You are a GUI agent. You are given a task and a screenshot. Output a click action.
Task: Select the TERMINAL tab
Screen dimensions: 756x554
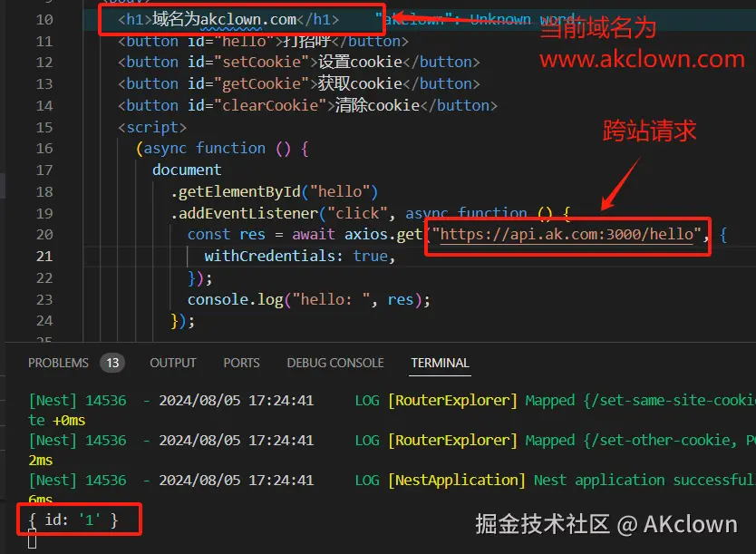440,363
